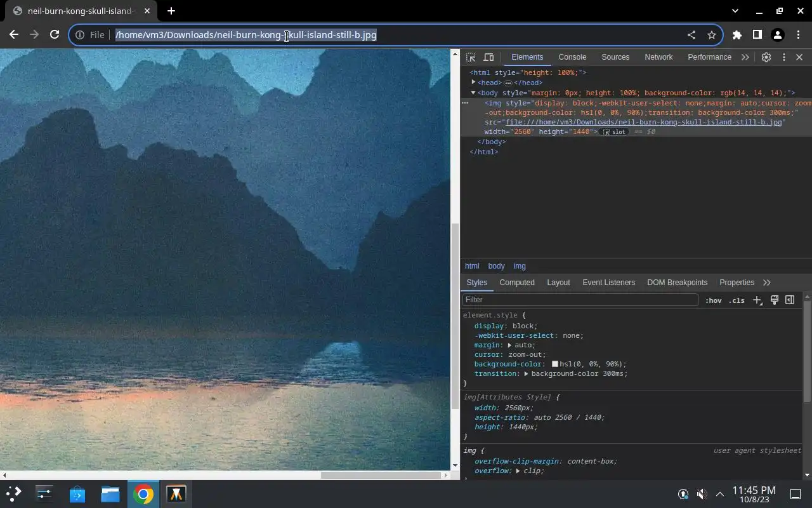Show more DevTools panel tabs
The height and width of the screenshot is (508, 812).
click(x=745, y=57)
